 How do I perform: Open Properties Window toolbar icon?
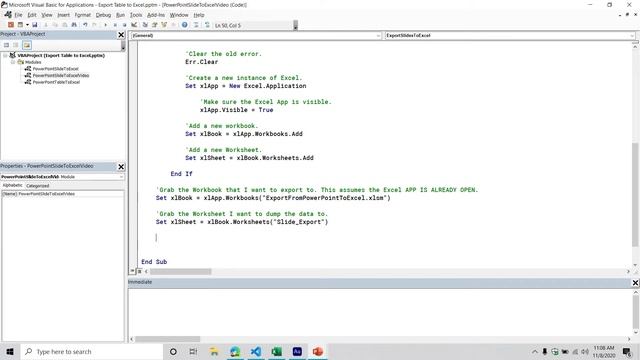click(154, 25)
